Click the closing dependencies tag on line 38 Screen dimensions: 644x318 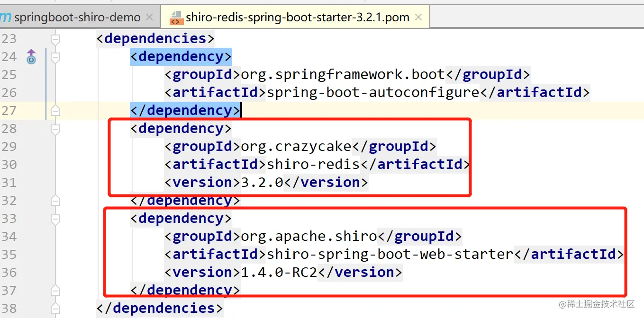point(160,309)
